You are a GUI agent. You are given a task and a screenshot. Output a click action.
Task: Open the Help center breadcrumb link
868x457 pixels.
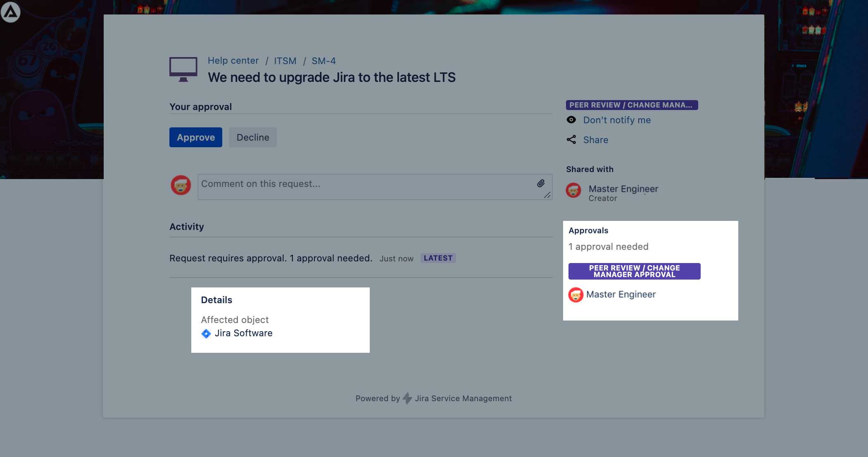click(233, 61)
